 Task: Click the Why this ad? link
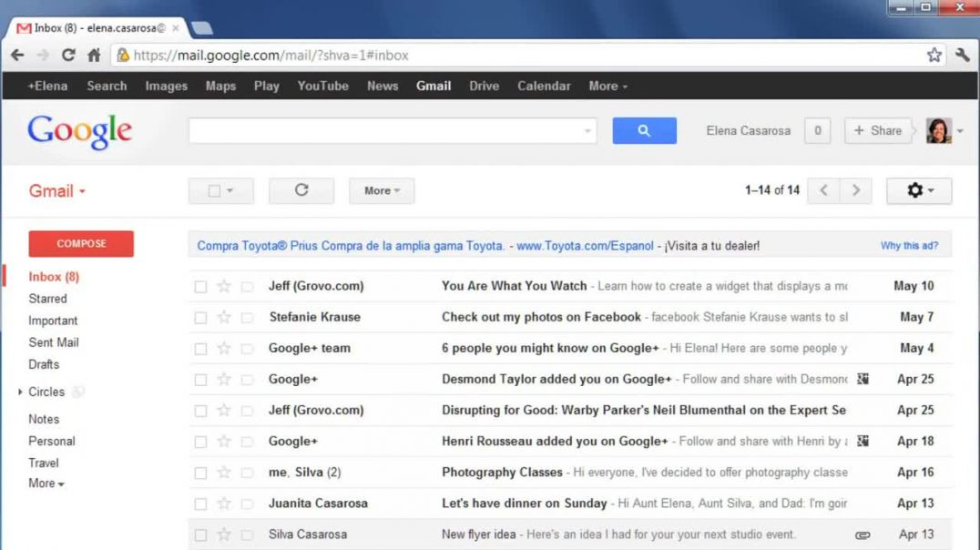point(909,246)
